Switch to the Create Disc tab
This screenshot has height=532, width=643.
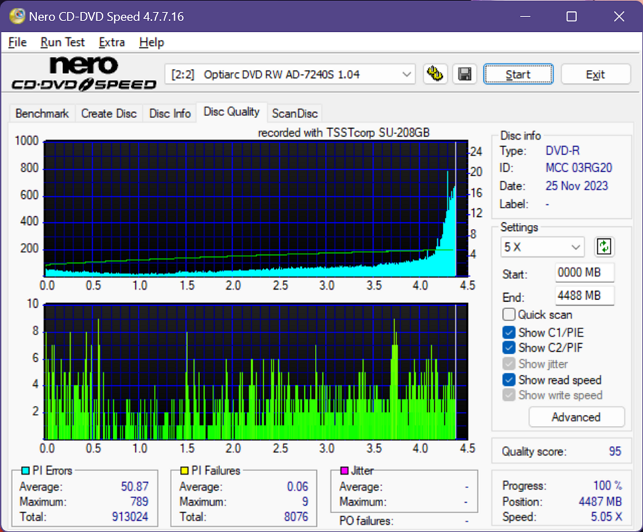[109, 113]
